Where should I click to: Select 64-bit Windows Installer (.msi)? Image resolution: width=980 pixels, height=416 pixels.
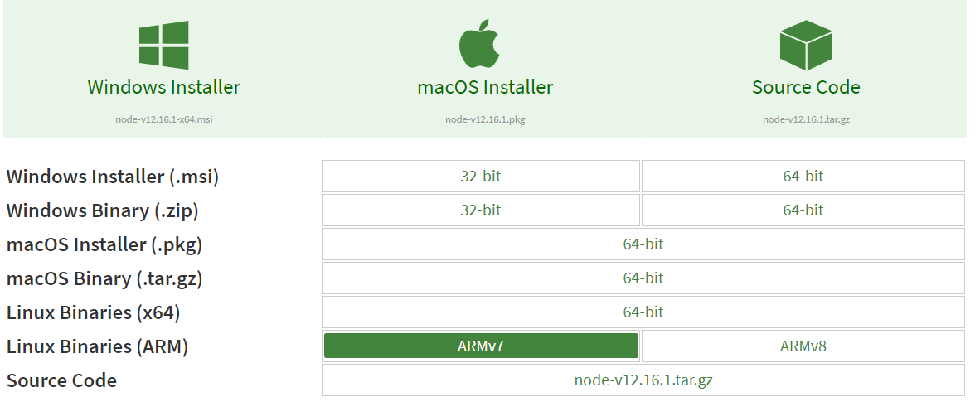tap(803, 177)
